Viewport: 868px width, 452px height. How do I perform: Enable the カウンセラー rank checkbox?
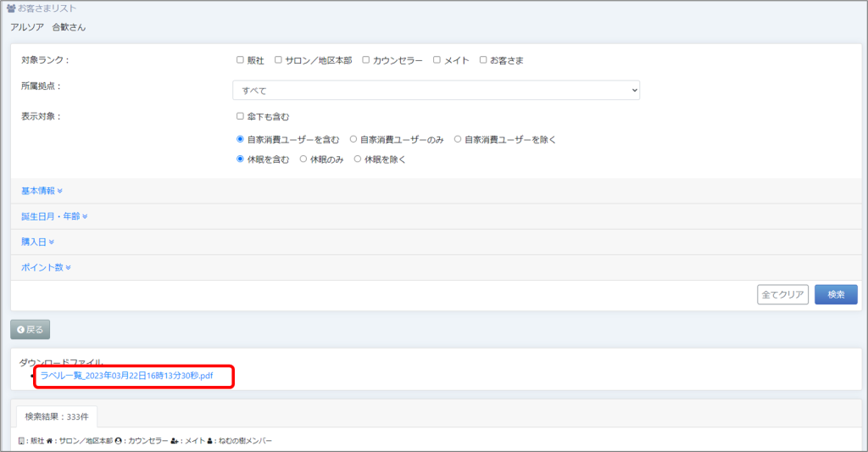tap(365, 60)
